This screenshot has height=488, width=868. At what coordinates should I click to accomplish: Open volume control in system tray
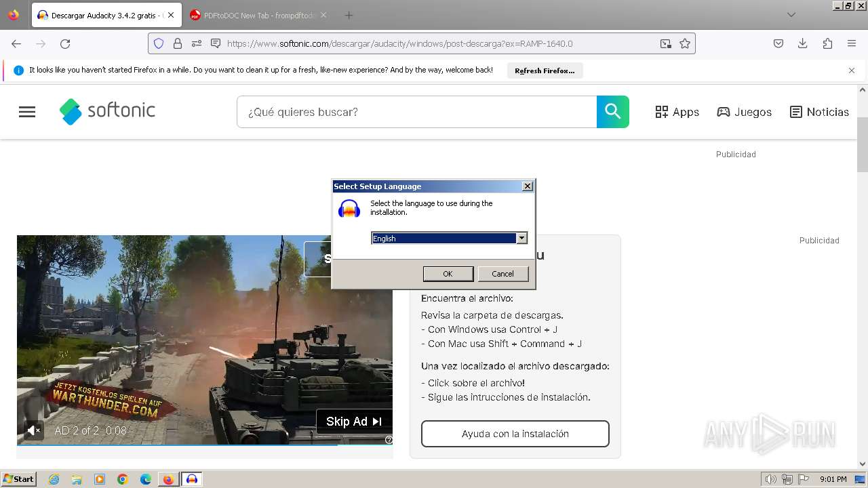(x=771, y=479)
